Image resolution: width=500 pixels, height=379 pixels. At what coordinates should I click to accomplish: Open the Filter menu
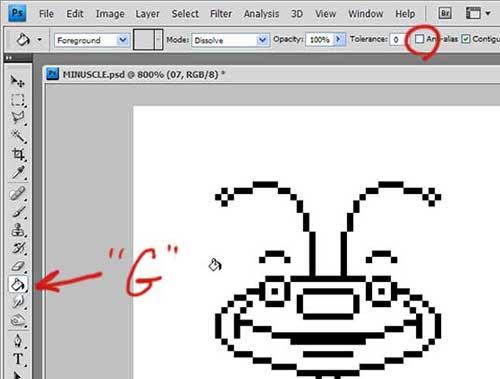click(x=221, y=14)
